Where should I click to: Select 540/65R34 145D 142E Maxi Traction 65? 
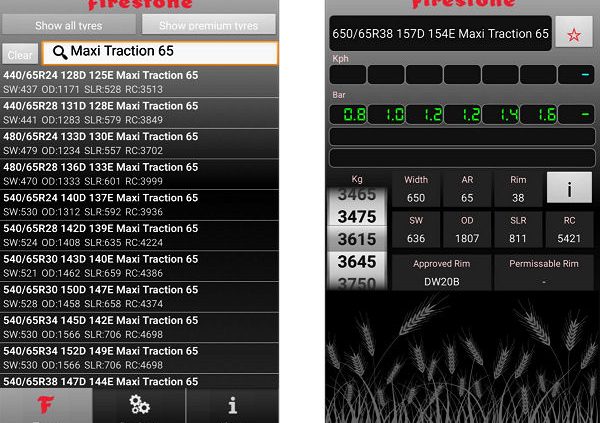(139, 327)
